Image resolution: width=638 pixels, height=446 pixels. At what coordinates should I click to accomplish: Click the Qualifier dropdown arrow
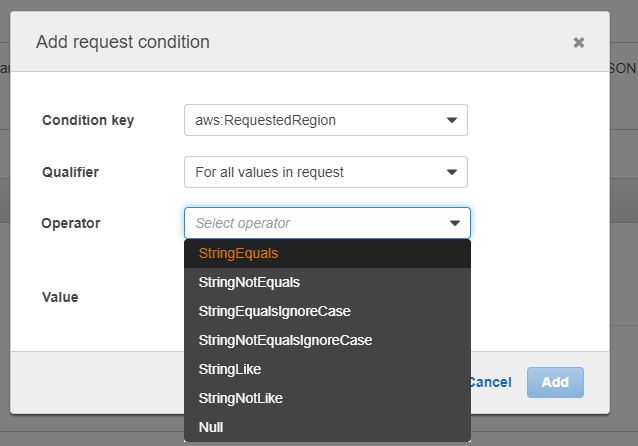pyautogui.click(x=452, y=172)
